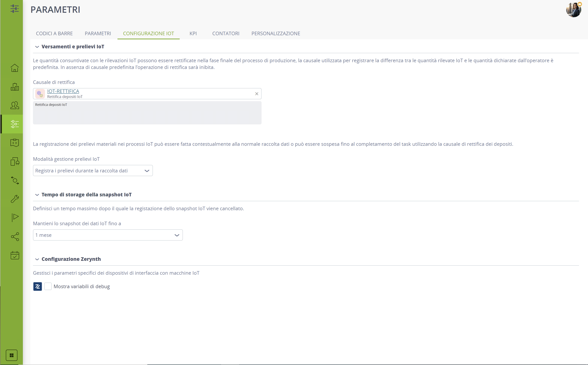
Task: Open the devices plug sidebar icon
Action: click(x=15, y=162)
